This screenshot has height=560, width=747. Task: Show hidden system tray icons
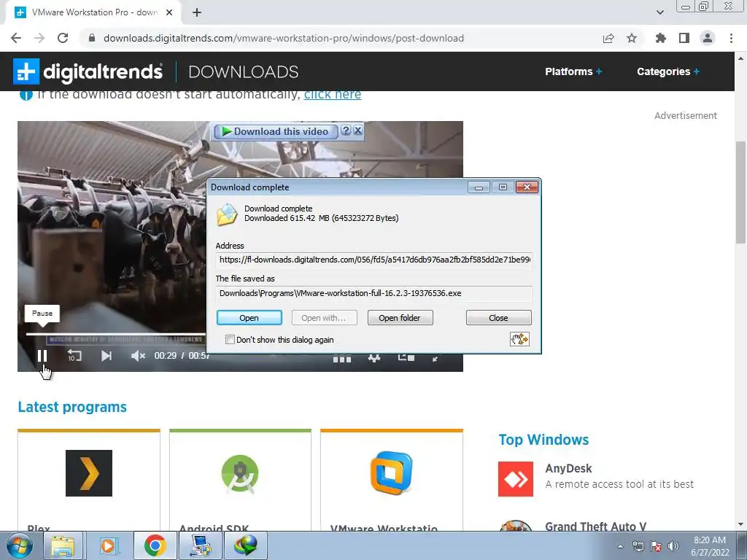[x=620, y=546]
